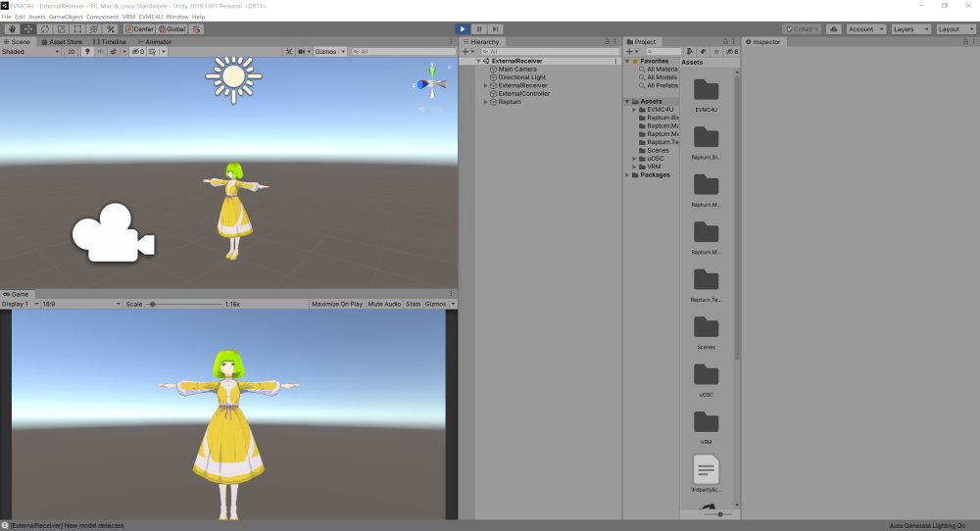This screenshot has height=531, width=980.
Task: Open the VRM menu
Action: [x=128, y=17]
